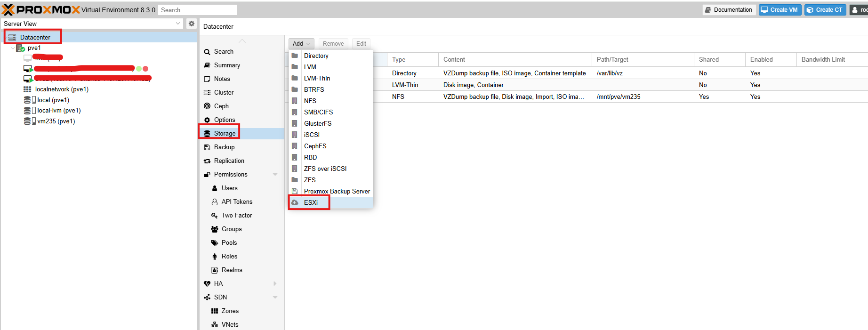Click the Remove storage button
868x330 pixels.
[333, 44]
